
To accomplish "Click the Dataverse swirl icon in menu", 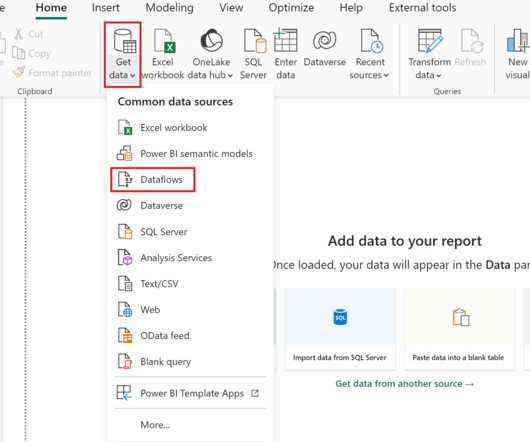I will click(124, 205).
